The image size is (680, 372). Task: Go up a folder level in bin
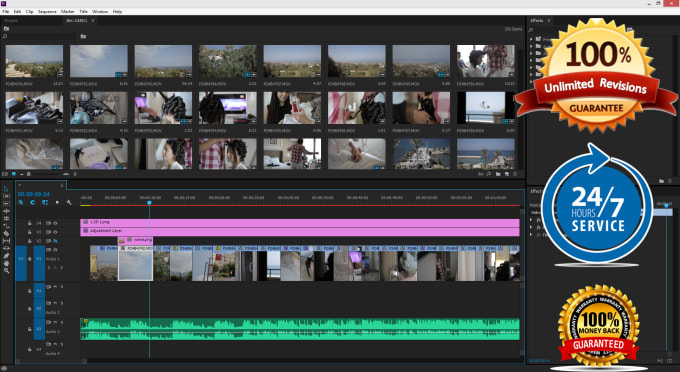click(6, 29)
